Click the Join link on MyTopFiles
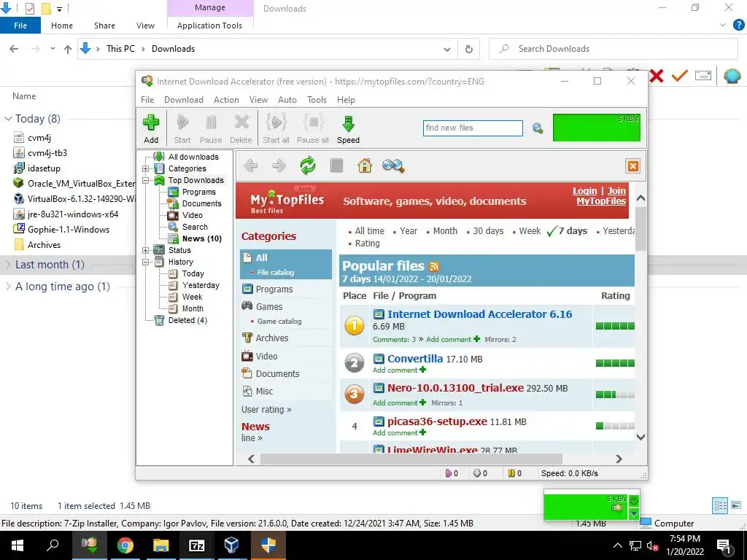 tap(616, 191)
